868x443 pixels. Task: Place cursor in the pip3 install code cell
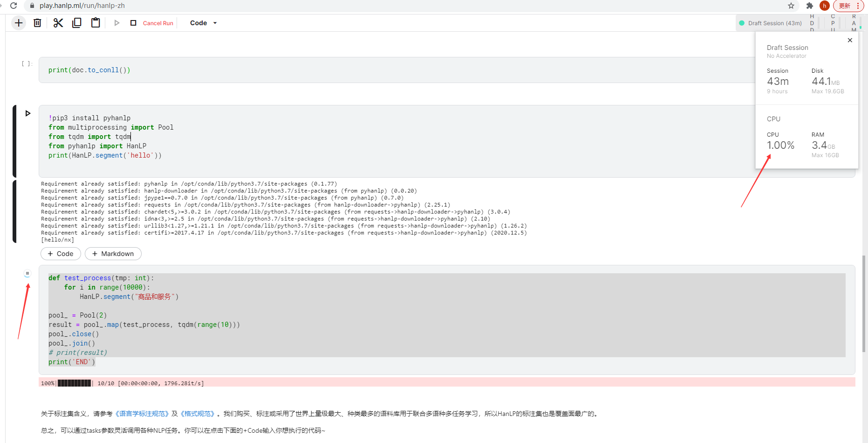pyautogui.click(x=396, y=141)
